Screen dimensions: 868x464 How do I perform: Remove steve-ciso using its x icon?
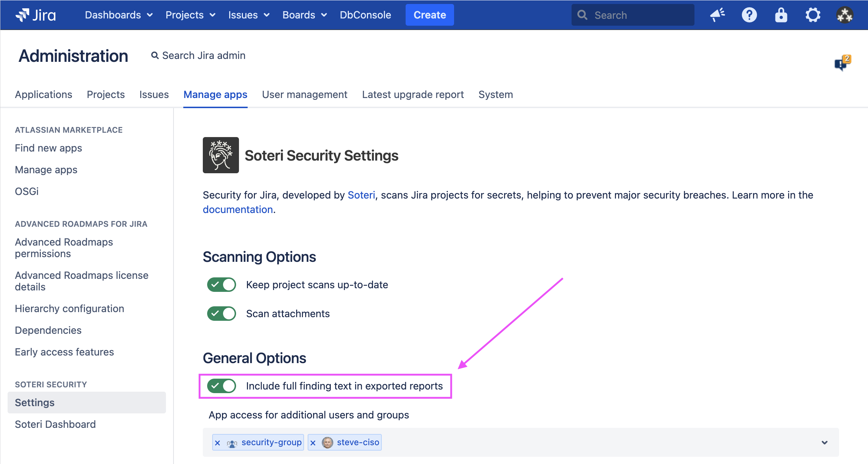pyautogui.click(x=313, y=443)
